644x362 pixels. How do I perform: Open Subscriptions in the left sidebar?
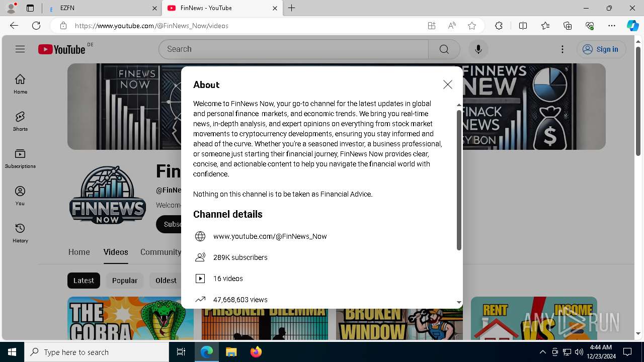coord(20,158)
